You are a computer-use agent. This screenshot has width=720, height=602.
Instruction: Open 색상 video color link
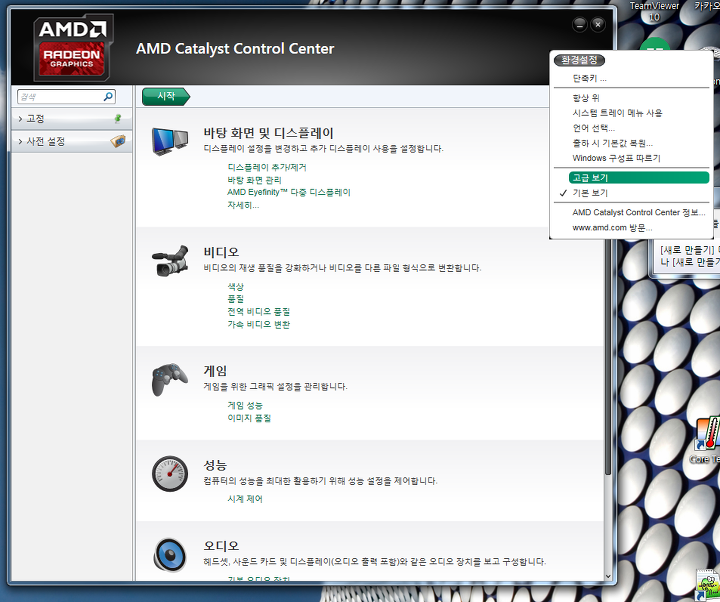[236, 287]
